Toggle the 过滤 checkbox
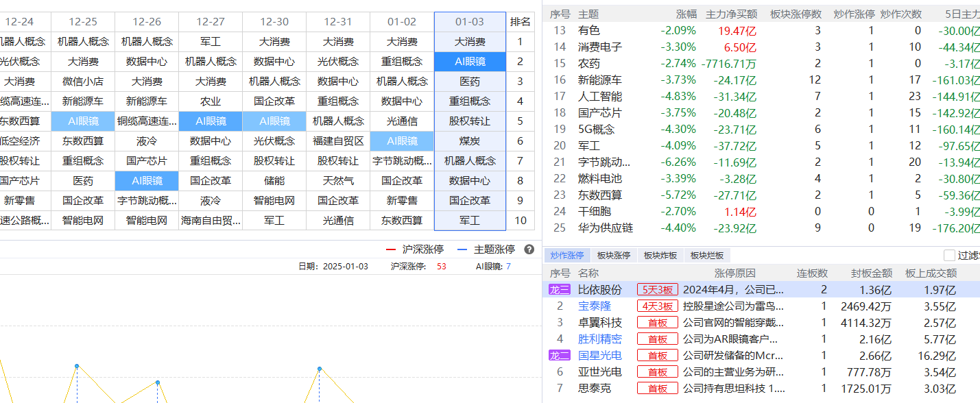 [x=949, y=255]
